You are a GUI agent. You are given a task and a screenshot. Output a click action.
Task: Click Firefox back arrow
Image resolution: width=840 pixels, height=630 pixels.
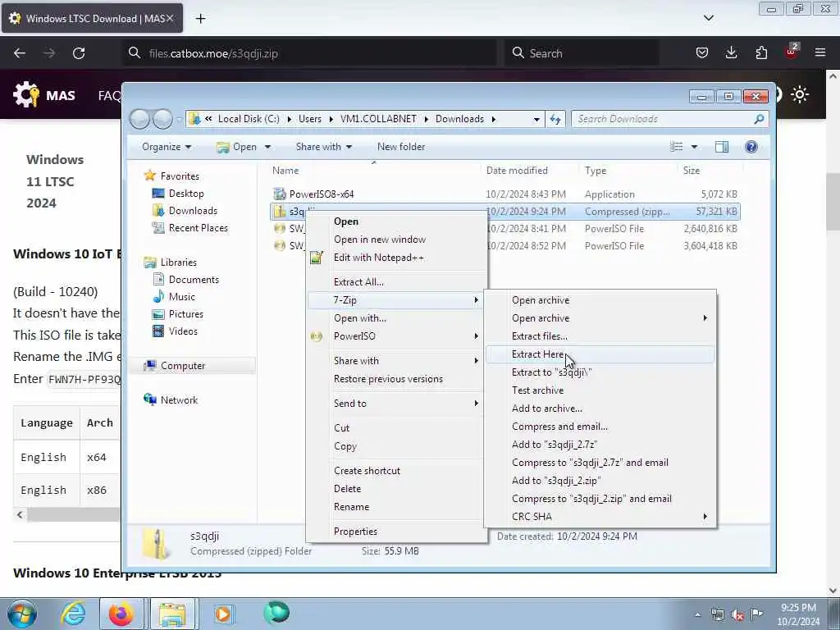click(20, 53)
